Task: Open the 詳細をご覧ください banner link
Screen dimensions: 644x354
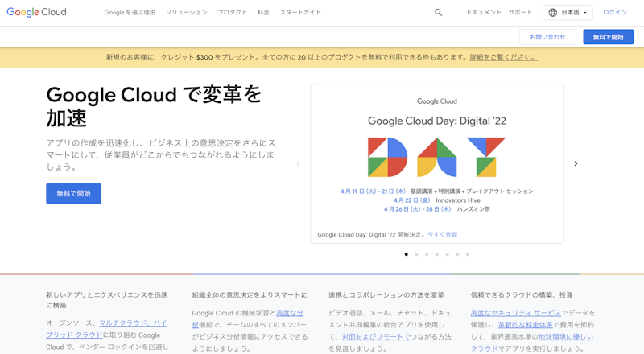Action: (x=504, y=57)
